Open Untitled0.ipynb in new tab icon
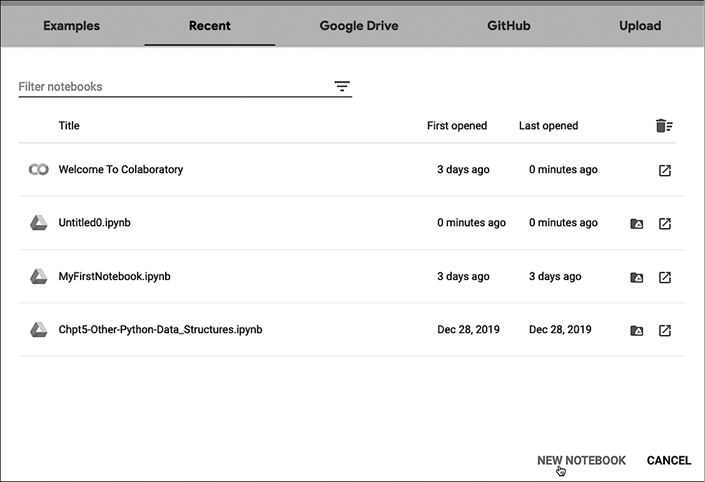 pos(665,223)
